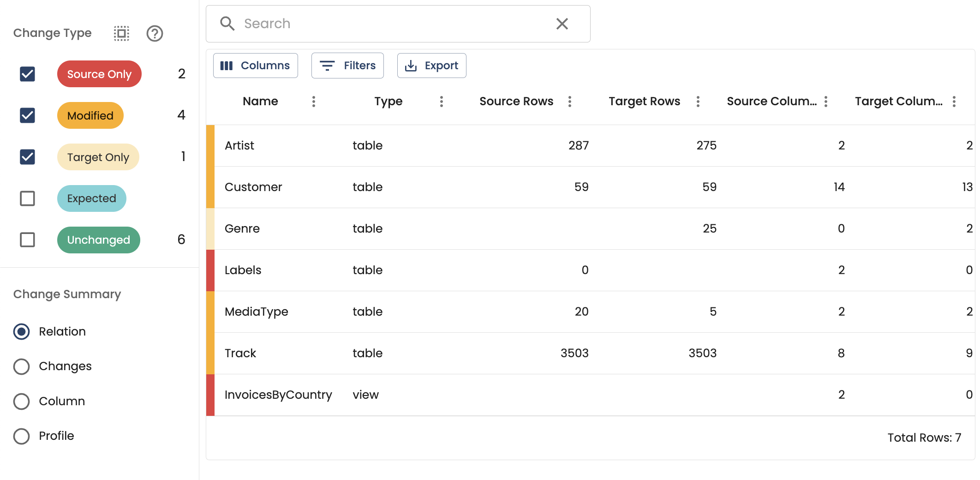
Task: Click the search magnifier icon
Action: [x=227, y=24]
